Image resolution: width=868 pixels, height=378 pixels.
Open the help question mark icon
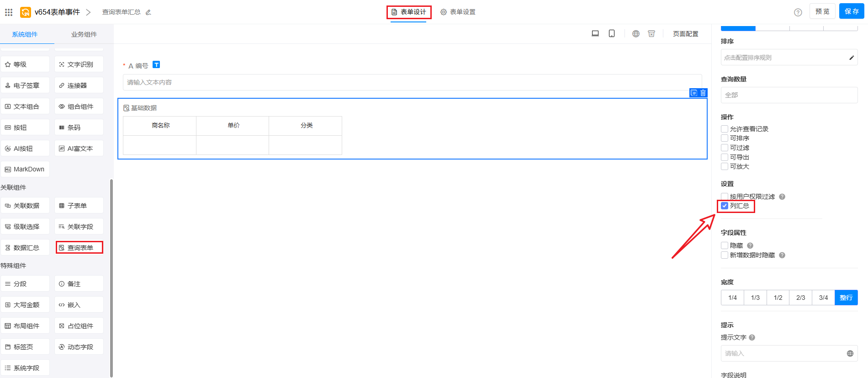point(798,12)
